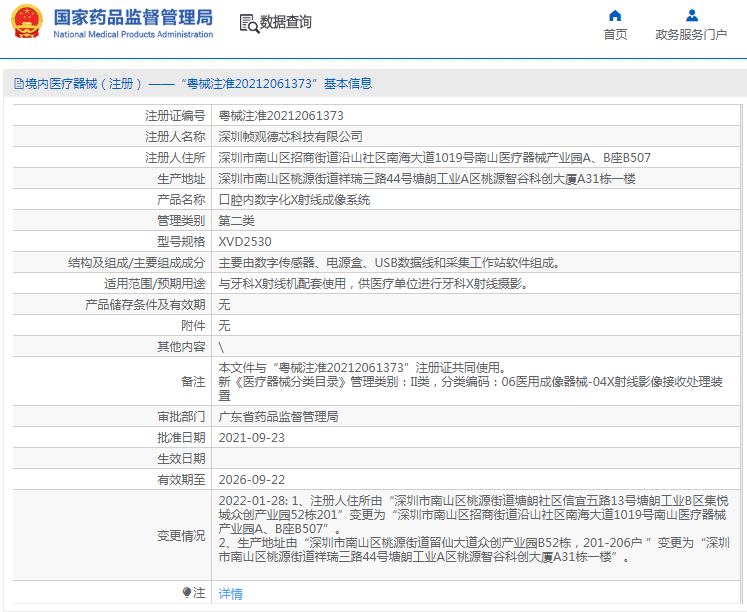Open the 数据查询 search icon
The width and height of the screenshot is (747, 612).
point(249,23)
